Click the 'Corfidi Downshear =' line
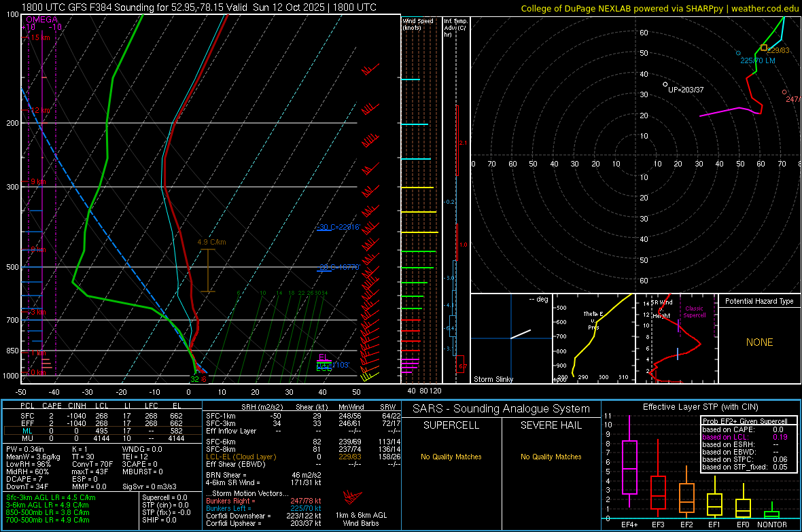 tap(264, 516)
